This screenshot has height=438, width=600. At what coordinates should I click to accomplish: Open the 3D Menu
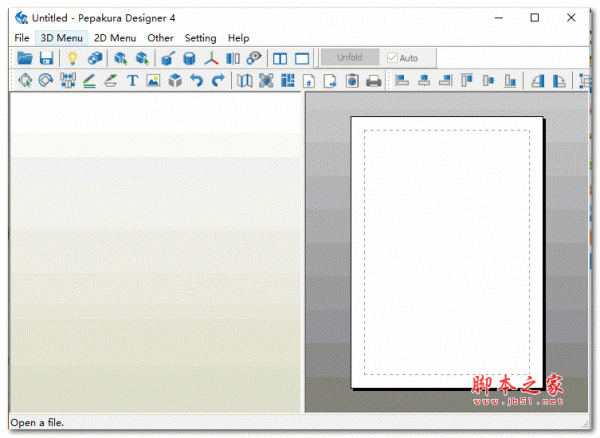(62, 38)
